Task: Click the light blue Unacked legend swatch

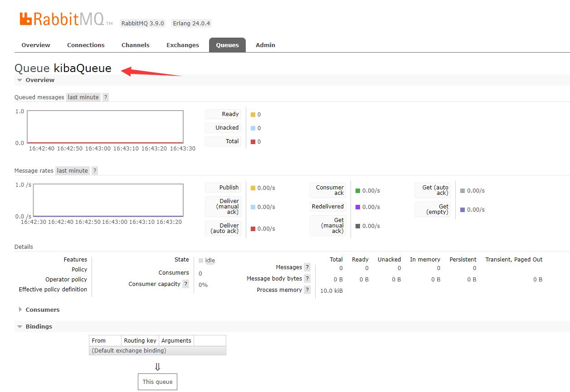Action: [253, 128]
